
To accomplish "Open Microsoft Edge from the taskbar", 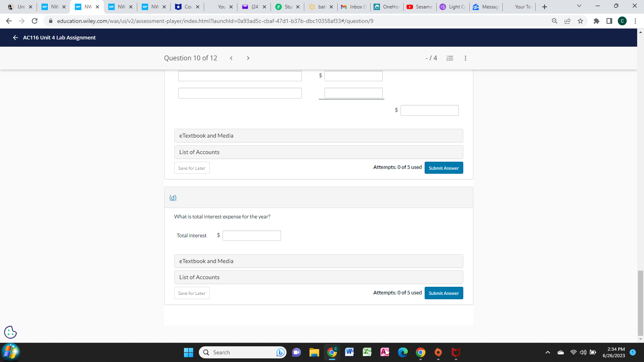I will (x=403, y=352).
